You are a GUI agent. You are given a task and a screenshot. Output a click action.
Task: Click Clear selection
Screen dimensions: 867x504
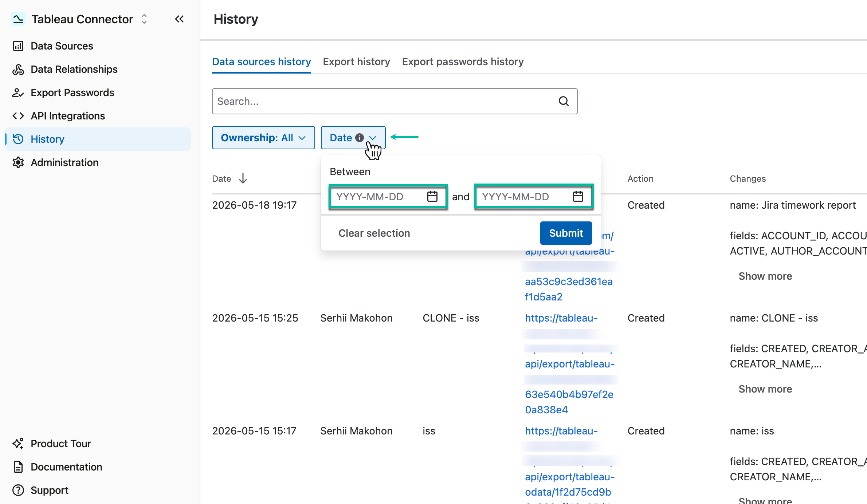coord(374,233)
